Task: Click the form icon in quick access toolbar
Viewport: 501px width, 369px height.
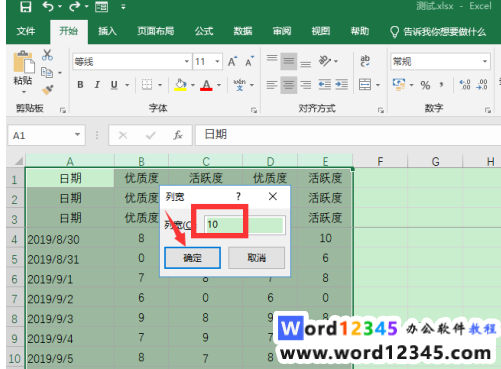Action: coord(101,7)
